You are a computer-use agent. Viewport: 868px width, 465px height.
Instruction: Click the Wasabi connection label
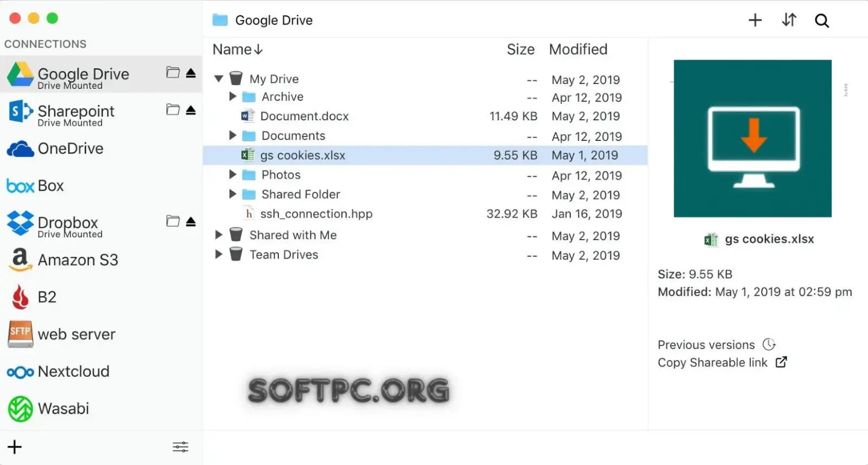63,409
